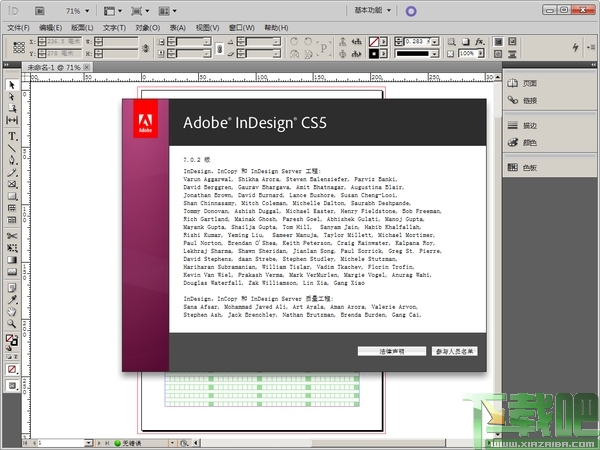Select the vertical grid tool

(x=11, y=220)
